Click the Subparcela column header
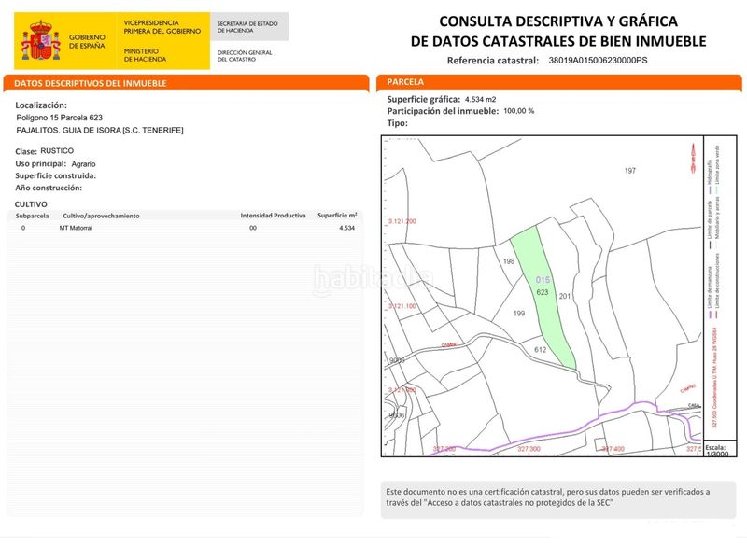 [x=32, y=216]
